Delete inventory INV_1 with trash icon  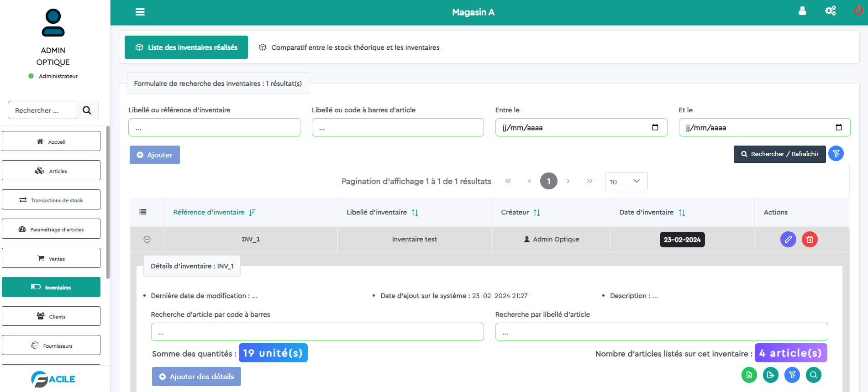click(x=810, y=239)
